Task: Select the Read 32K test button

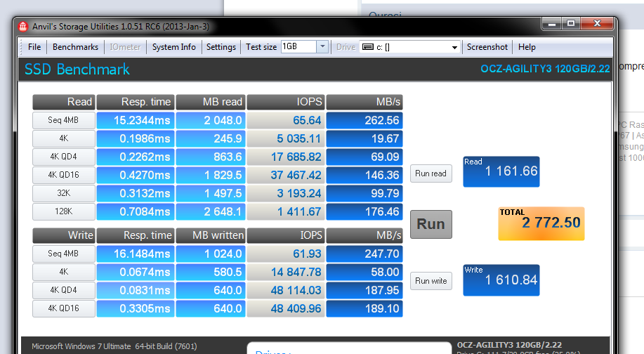Action: point(64,193)
